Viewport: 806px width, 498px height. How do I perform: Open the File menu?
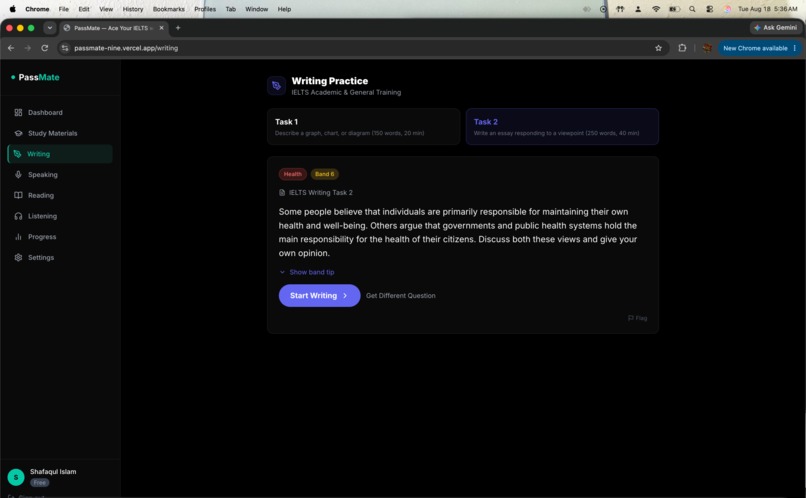[x=63, y=9]
